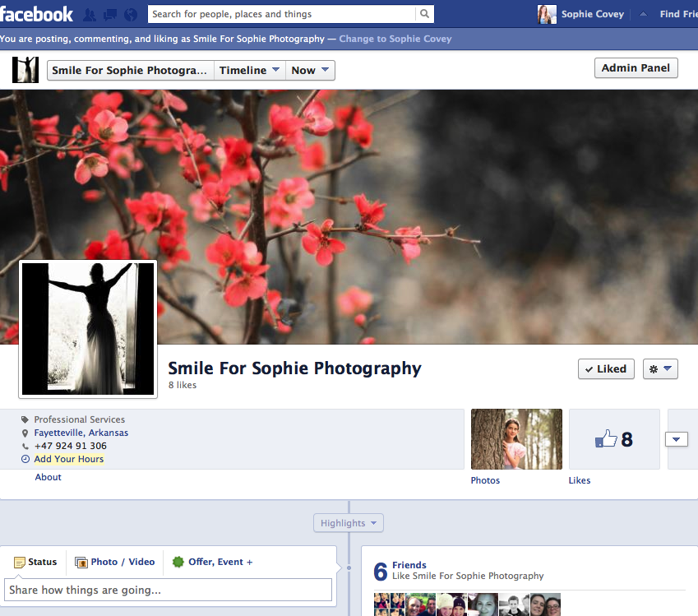698x616 pixels.
Task: Toggle the Liked button
Action: (606, 368)
